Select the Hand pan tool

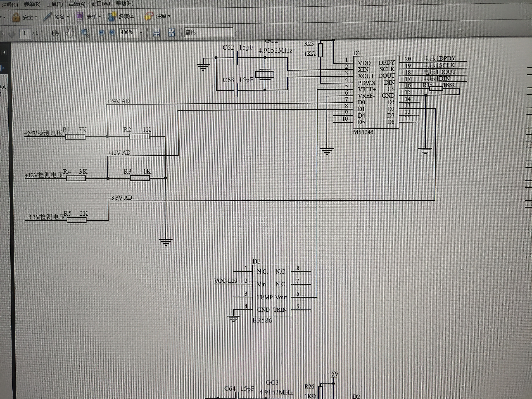[70, 33]
